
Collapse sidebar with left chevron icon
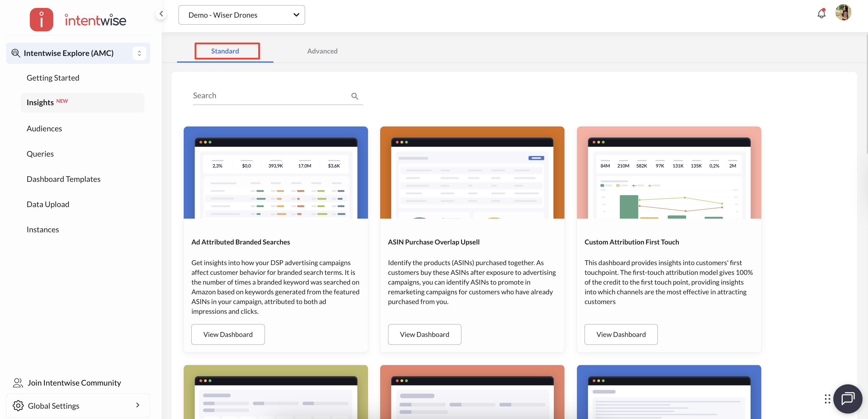[x=161, y=14]
